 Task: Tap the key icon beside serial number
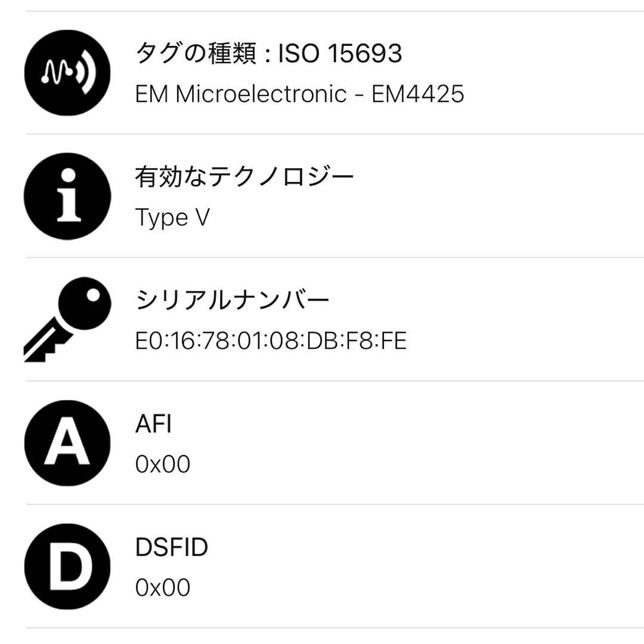[x=67, y=320]
